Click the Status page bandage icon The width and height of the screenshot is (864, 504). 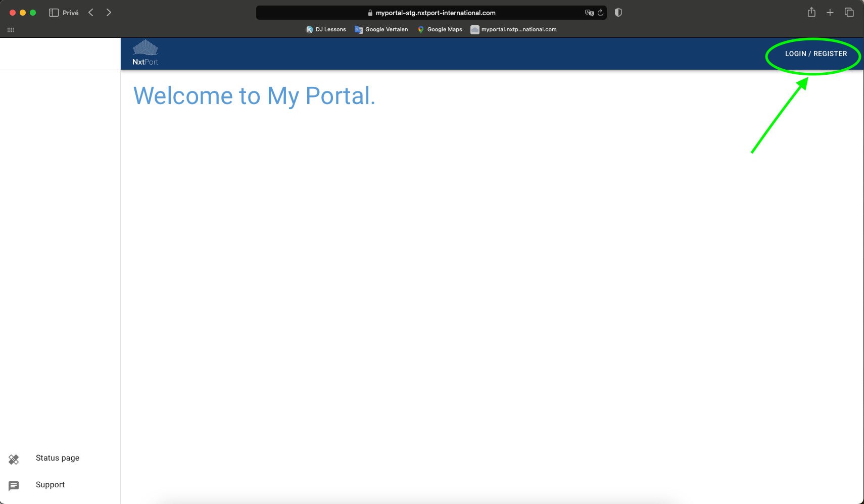point(14,459)
